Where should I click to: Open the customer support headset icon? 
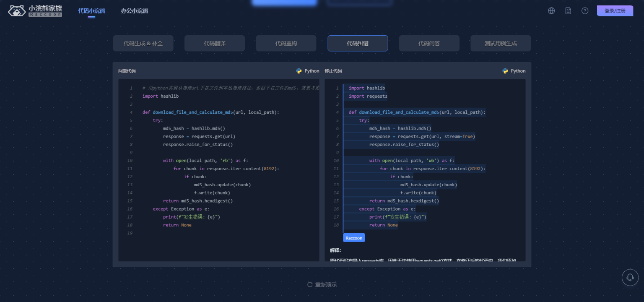tap(630, 278)
